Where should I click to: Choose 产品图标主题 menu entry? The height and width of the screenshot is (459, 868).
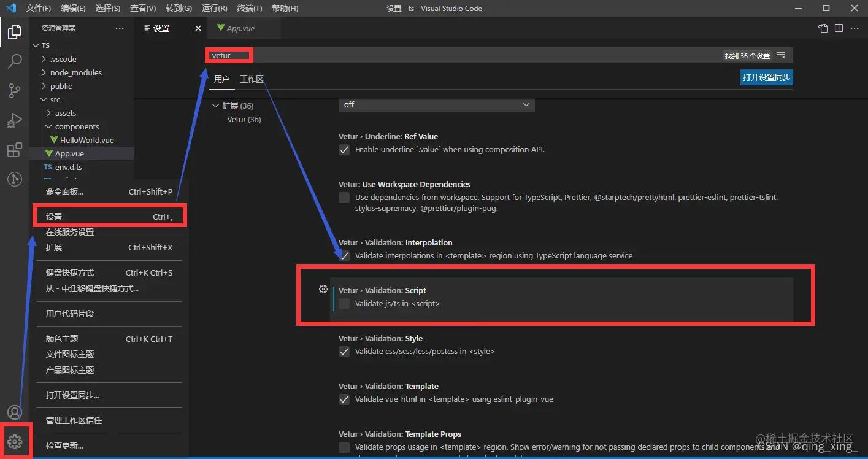point(109,370)
